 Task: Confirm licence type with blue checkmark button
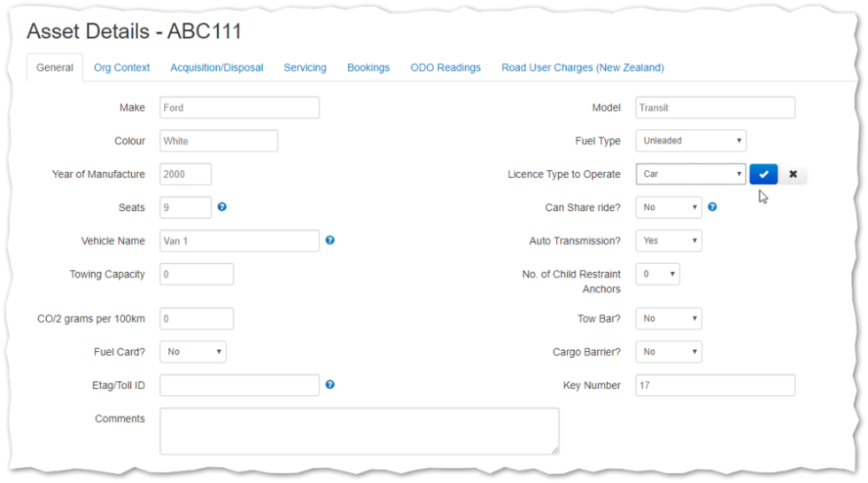point(763,174)
